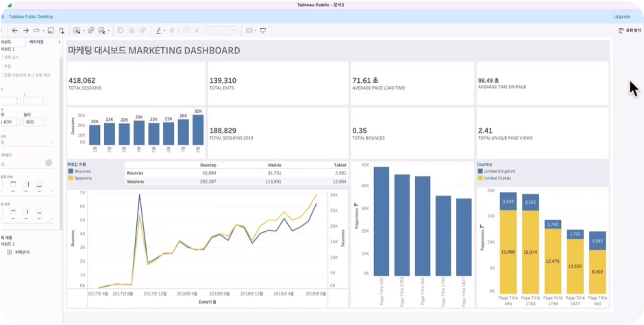
Task: Open the highlight pen tool
Action: tap(159, 30)
